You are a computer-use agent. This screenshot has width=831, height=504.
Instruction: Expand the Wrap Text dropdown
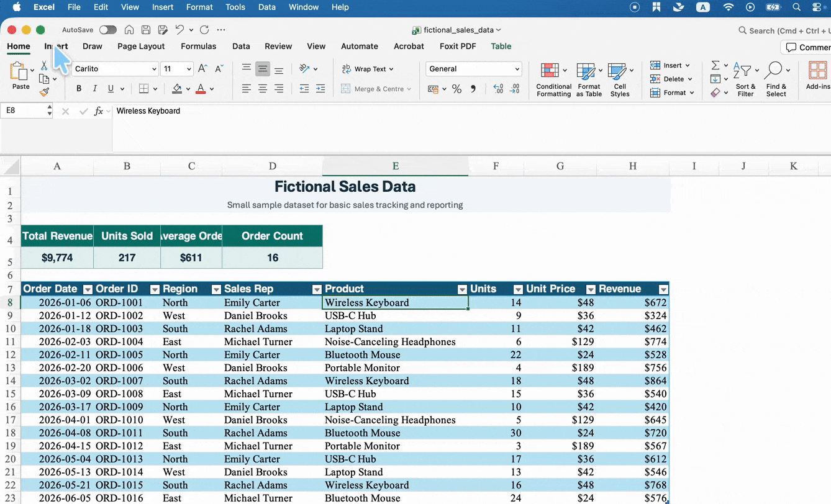[x=391, y=69]
